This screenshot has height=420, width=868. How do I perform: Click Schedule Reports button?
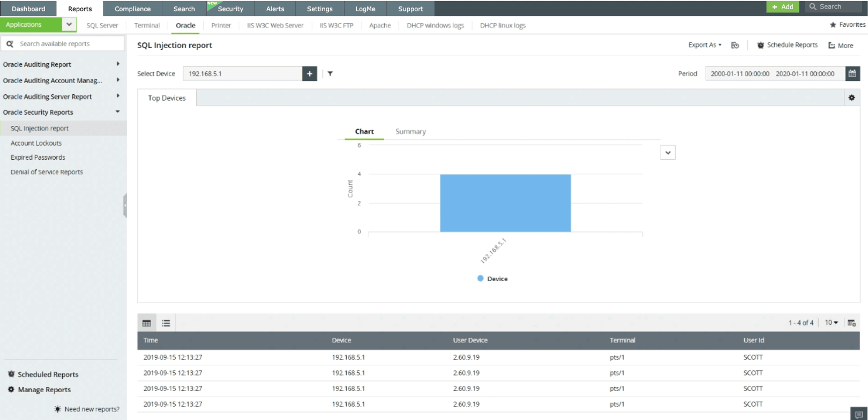[x=787, y=45]
